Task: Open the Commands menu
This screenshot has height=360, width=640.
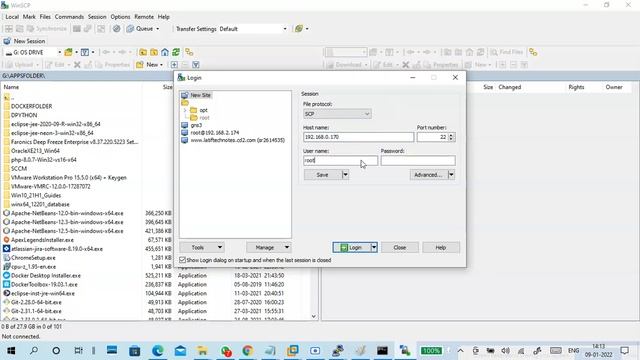Action: (x=69, y=17)
